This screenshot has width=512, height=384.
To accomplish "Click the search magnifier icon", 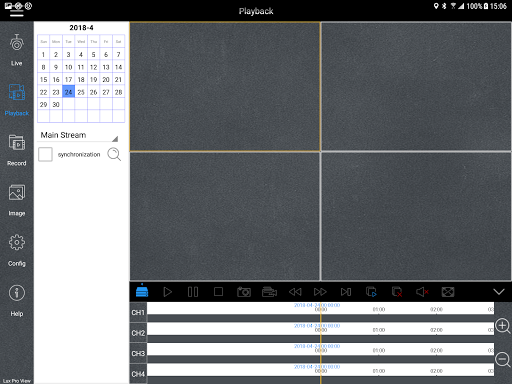I will 114,154.
